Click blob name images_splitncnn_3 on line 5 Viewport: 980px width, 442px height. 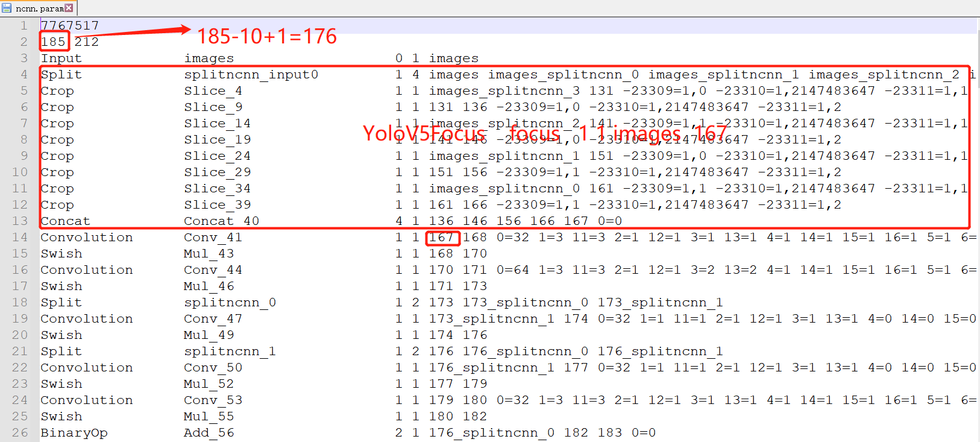(x=504, y=90)
